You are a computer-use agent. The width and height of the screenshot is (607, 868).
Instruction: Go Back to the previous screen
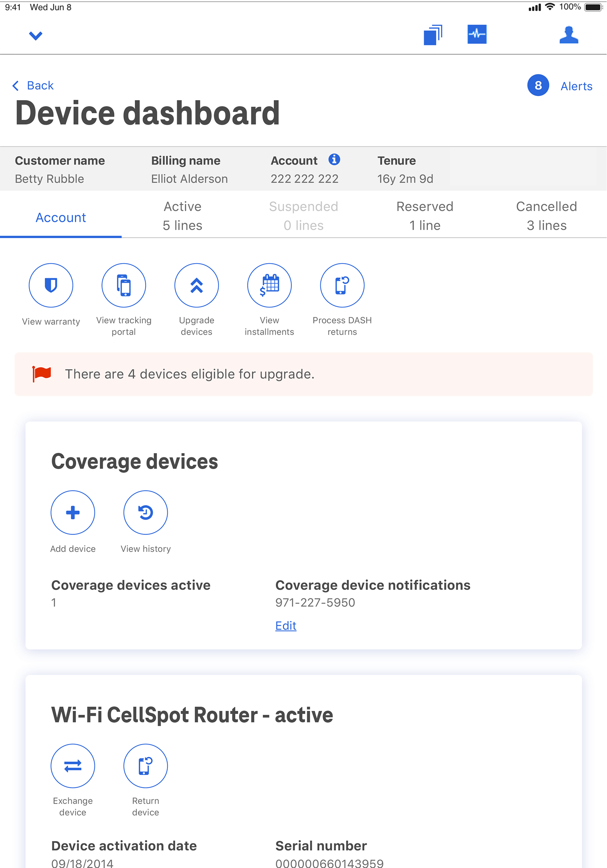33,86
